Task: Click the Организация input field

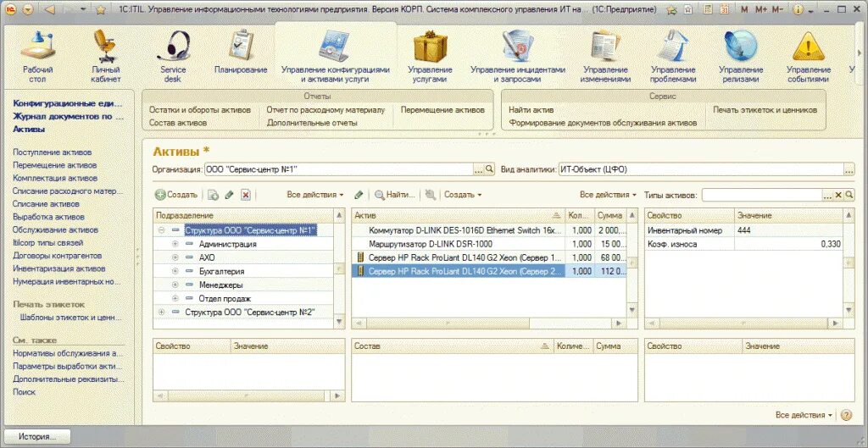Action: click(339, 169)
